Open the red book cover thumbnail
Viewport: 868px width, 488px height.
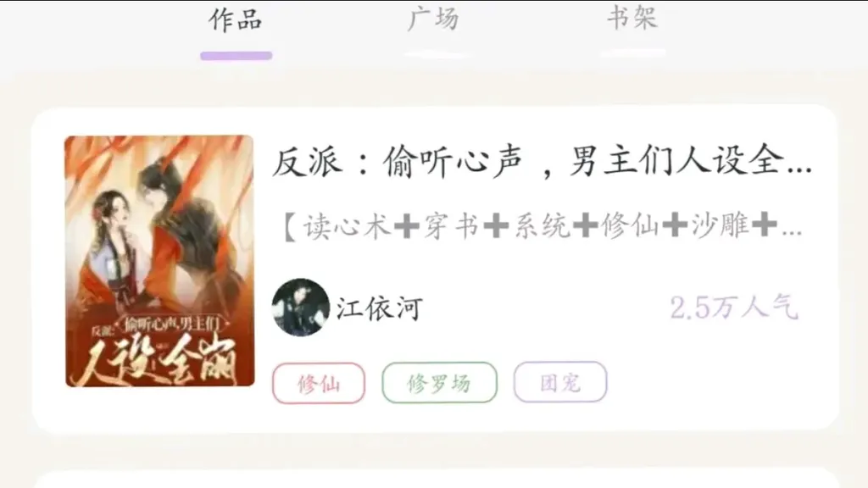(159, 261)
